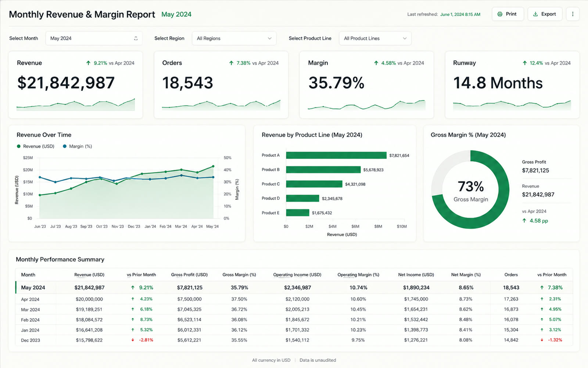The height and width of the screenshot is (368, 588).
Task: Click the Runway card up arrow icon
Action: (524, 63)
